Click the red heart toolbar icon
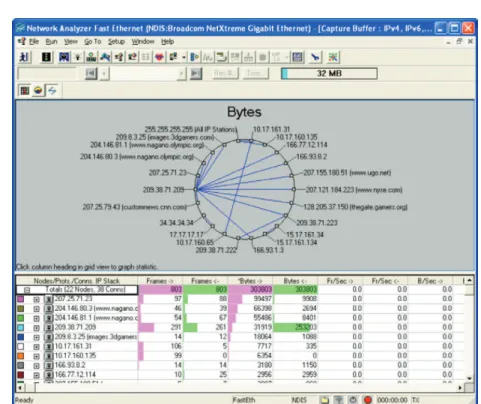 pyautogui.click(x=159, y=57)
